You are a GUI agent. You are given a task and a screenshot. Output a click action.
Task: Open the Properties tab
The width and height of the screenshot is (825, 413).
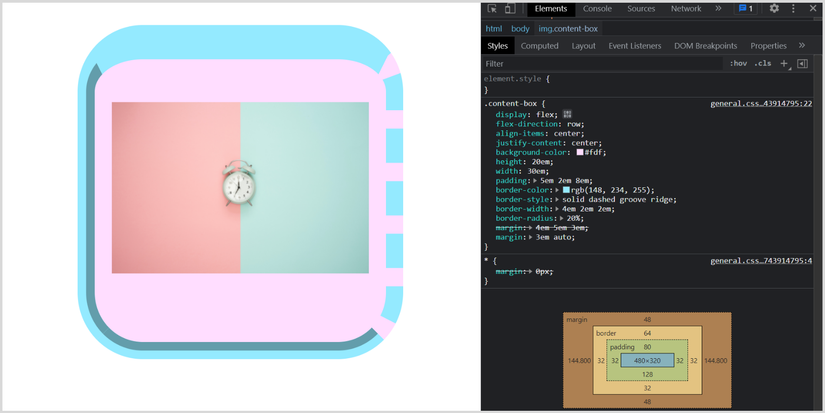click(768, 46)
